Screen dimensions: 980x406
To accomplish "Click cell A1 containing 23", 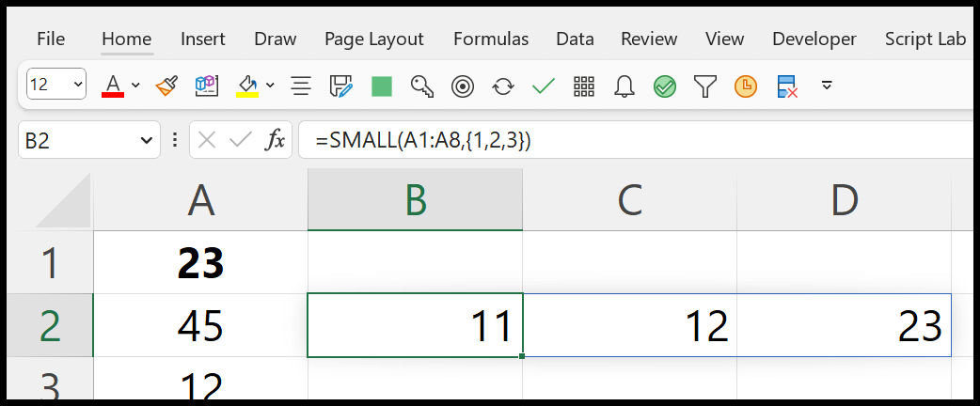I will coord(200,262).
